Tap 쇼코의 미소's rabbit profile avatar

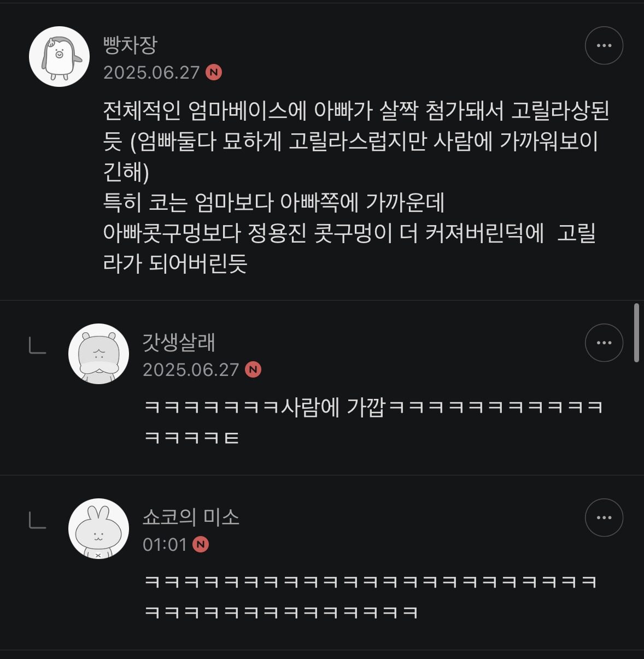[98, 528]
